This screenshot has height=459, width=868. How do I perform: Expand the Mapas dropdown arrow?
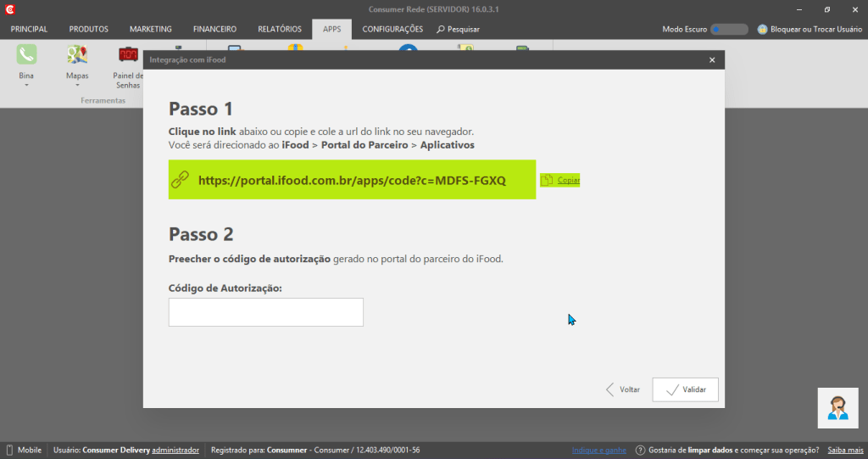tap(77, 86)
